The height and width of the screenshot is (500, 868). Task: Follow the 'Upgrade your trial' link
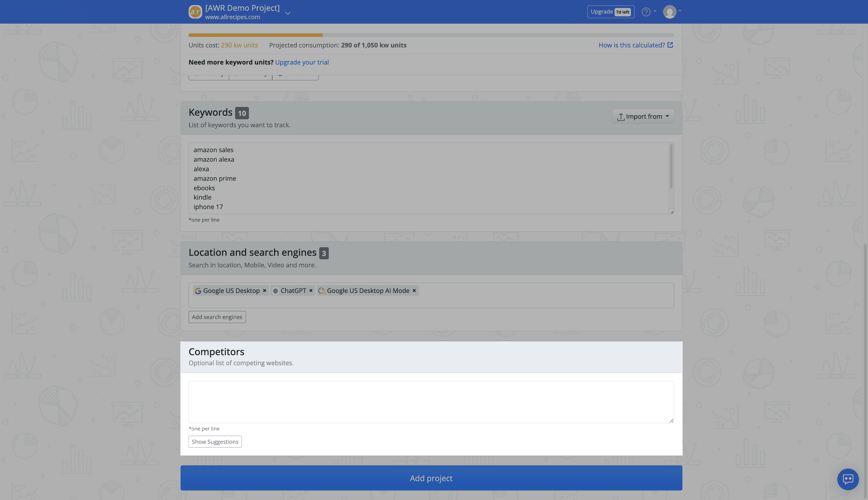302,62
